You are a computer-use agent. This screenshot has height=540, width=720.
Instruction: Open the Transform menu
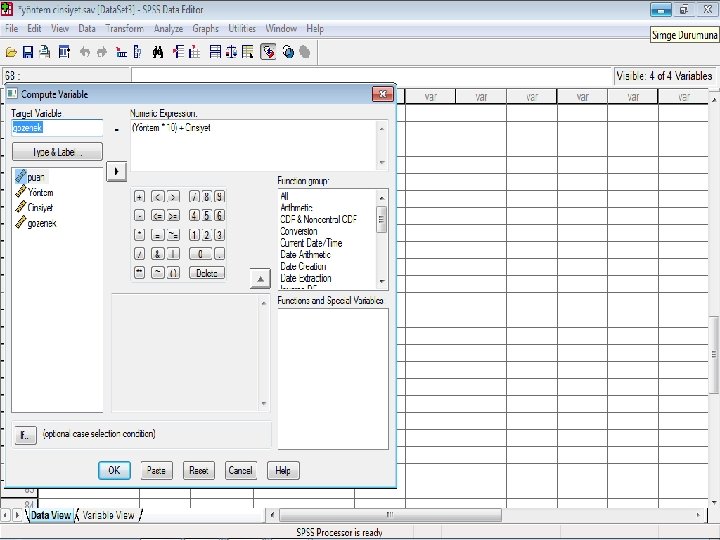pos(124,28)
